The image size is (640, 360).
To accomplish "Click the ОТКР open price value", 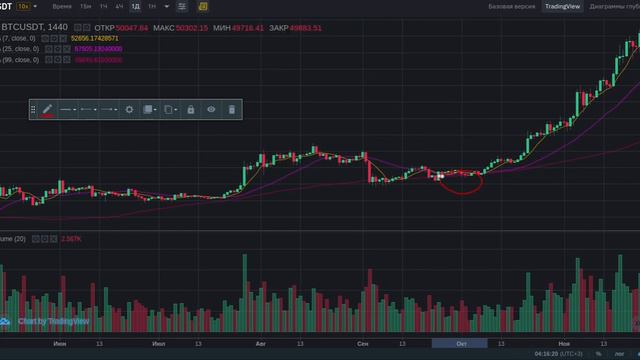I will (132, 28).
